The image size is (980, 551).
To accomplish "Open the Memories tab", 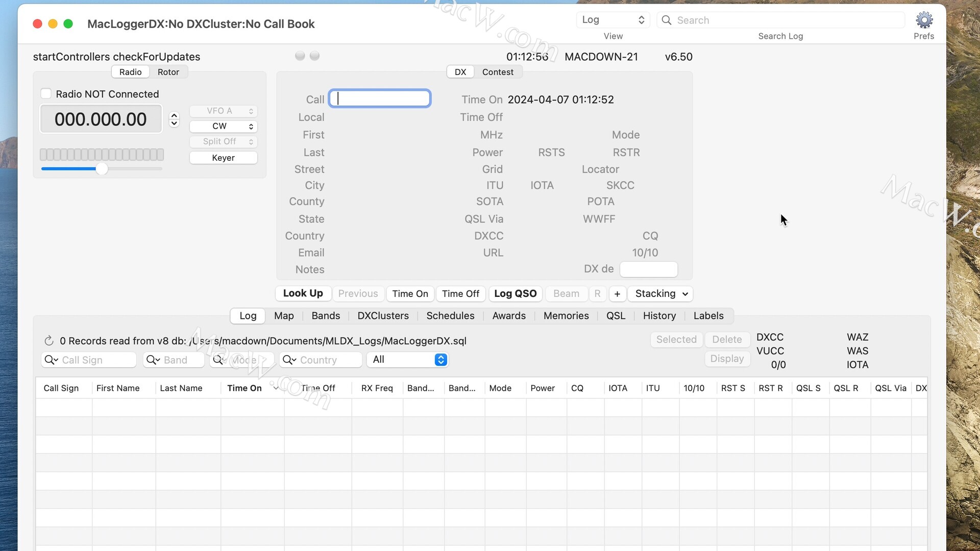I will (x=566, y=316).
